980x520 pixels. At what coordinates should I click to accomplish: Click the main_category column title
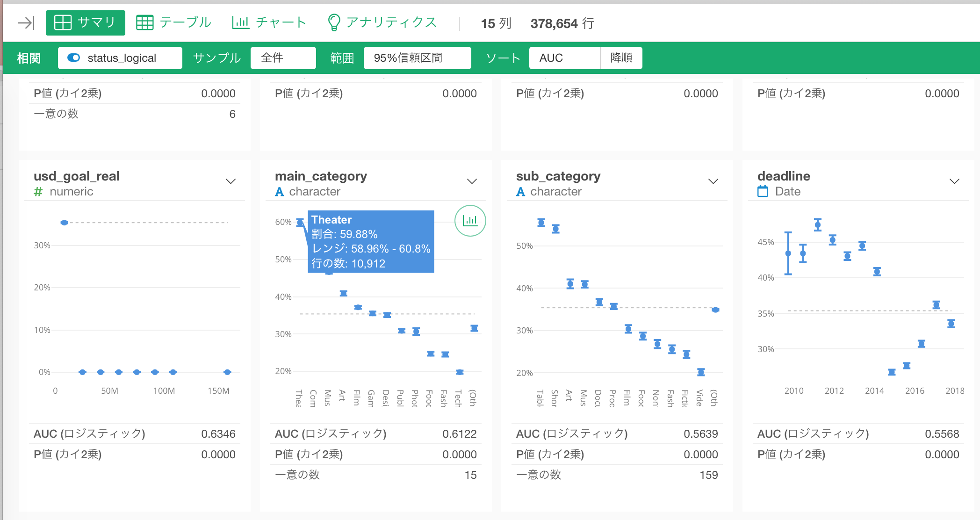pyautogui.click(x=321, y=176)
